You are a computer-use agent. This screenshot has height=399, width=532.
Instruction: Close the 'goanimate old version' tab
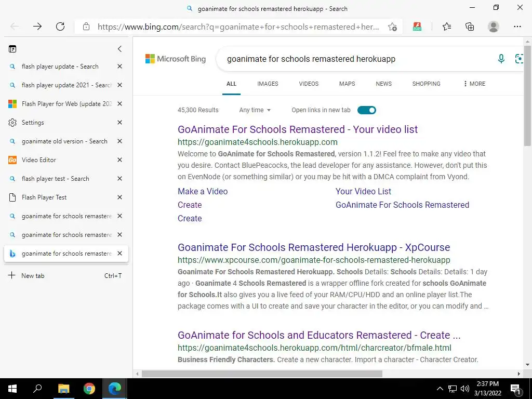(x=119, y=141)
